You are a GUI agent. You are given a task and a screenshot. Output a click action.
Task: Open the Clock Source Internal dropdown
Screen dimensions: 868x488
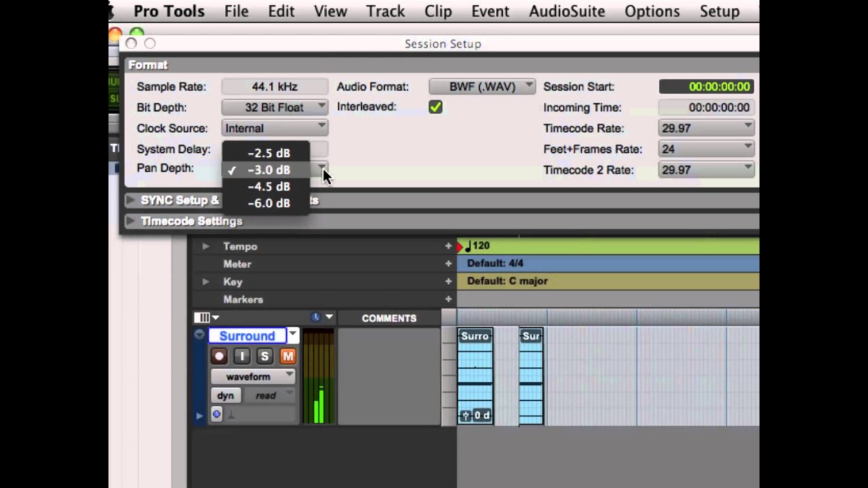[x=275, y=128]
